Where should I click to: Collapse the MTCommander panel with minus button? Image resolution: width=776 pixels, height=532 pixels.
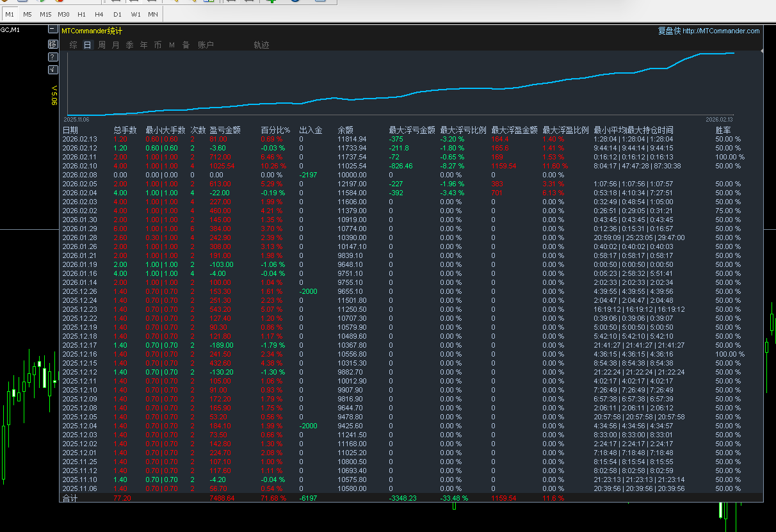tap(53, 29)
